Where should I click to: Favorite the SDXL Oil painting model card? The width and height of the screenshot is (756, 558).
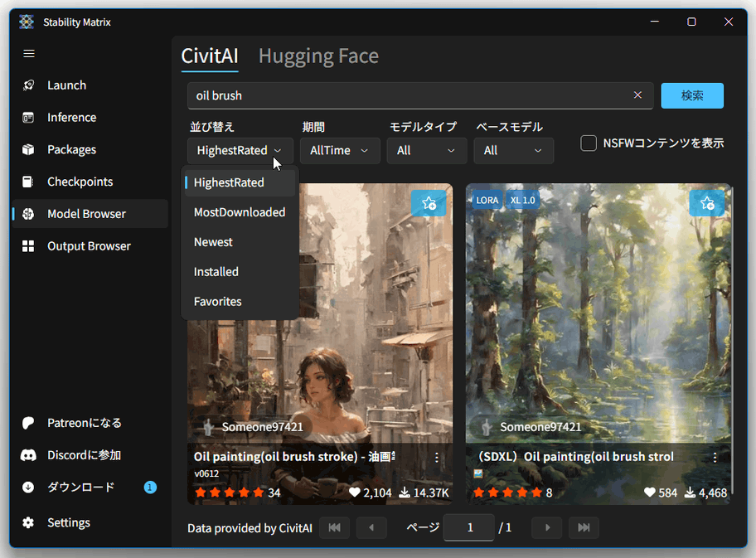[x=707, y=203]
